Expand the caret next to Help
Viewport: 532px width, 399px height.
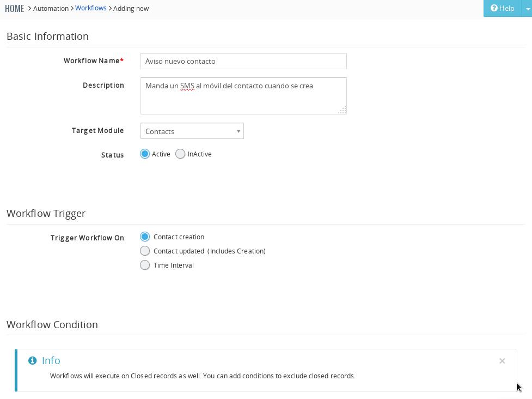click(x=527, y=9)
